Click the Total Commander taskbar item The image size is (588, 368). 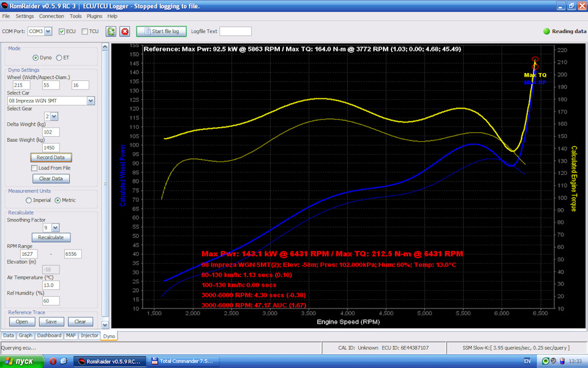[183, 361]
